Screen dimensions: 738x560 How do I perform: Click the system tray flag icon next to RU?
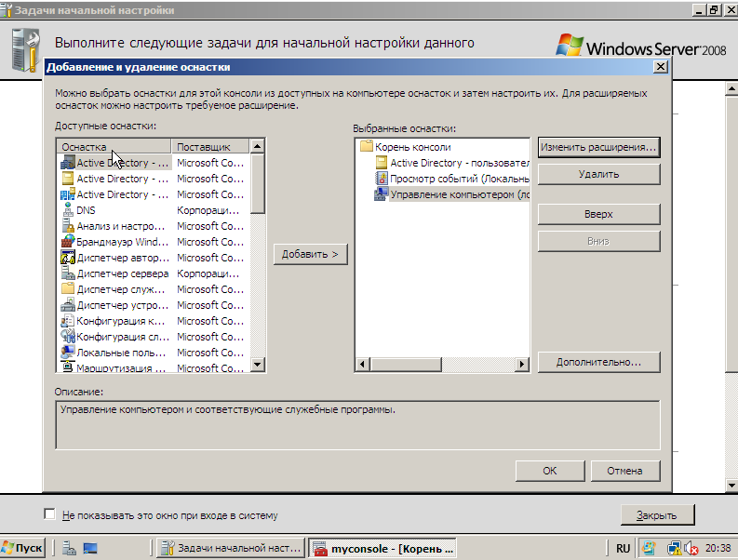point(649,548)
